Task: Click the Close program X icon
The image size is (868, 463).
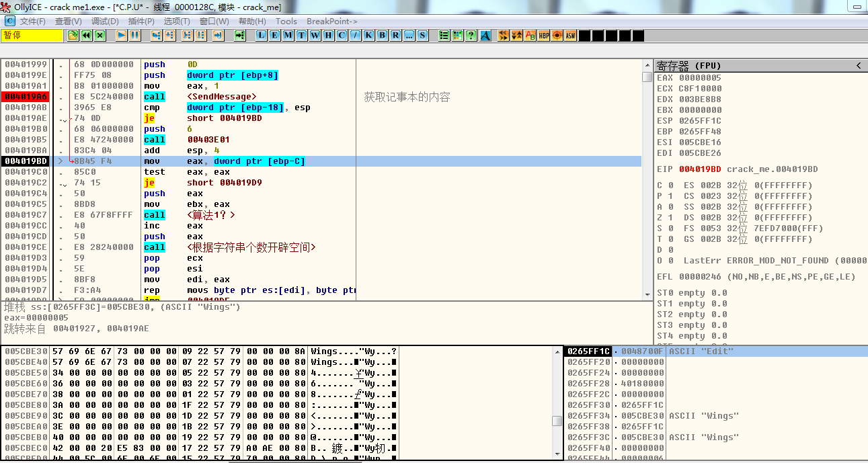Action: [100, 35]
